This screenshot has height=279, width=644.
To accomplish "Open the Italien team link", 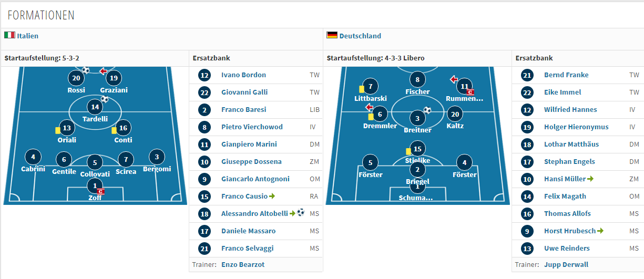I will pyautogui.click(x=27, y=36).
